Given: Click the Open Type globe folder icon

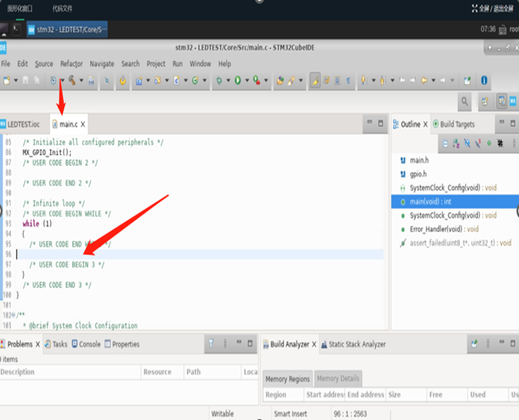Looking at the screenshot, I should pyautogui.click(x=280, y=80).
